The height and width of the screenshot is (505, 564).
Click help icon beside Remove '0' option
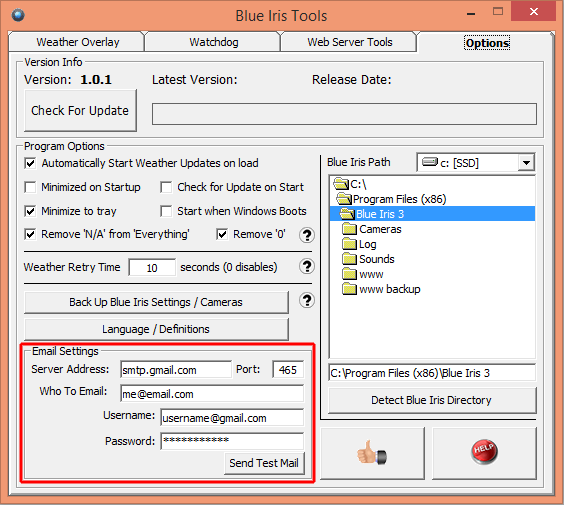point(307,235)
